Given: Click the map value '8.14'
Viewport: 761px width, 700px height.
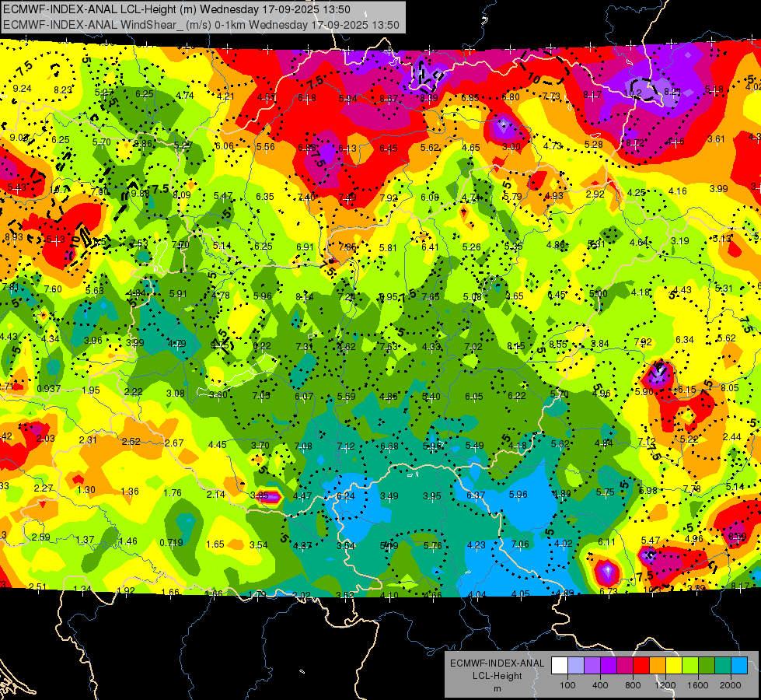Looking at the screenshot, I should [x=304, y=297].
